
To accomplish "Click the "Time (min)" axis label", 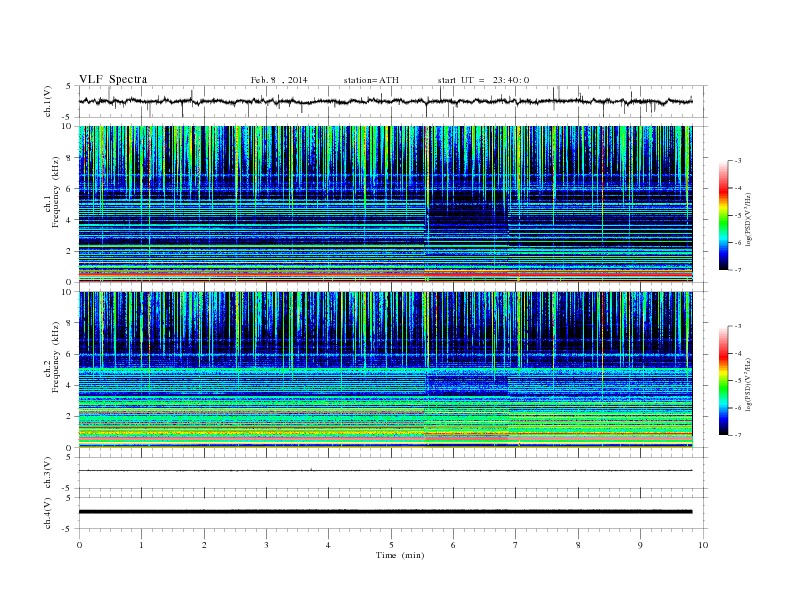I will pos(400,555).
